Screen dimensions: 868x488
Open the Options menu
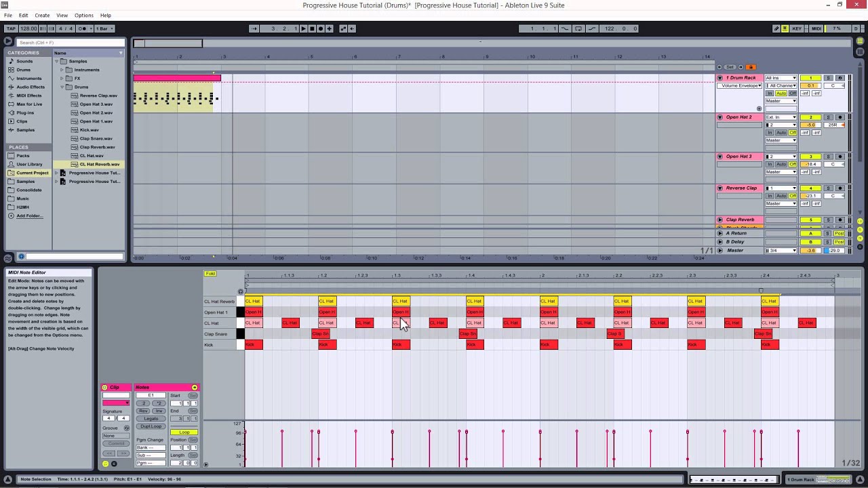tap(84, 15)
